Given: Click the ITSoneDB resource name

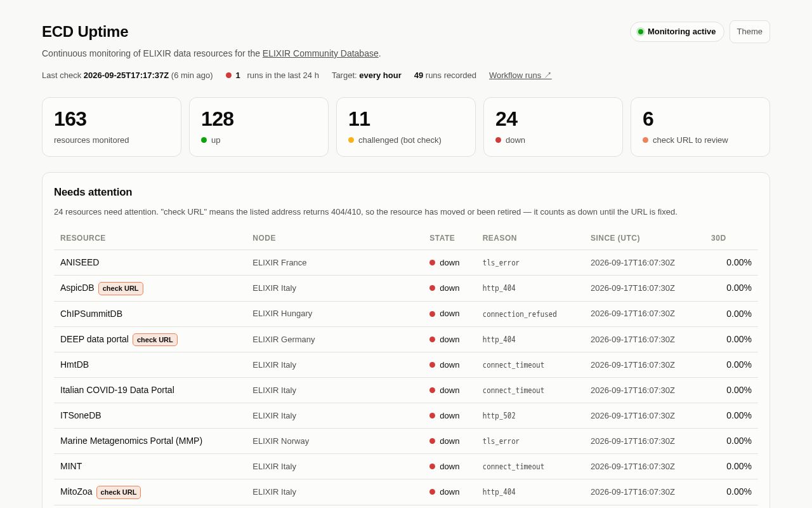Looking at the screenshot, I should pos(81,415).
